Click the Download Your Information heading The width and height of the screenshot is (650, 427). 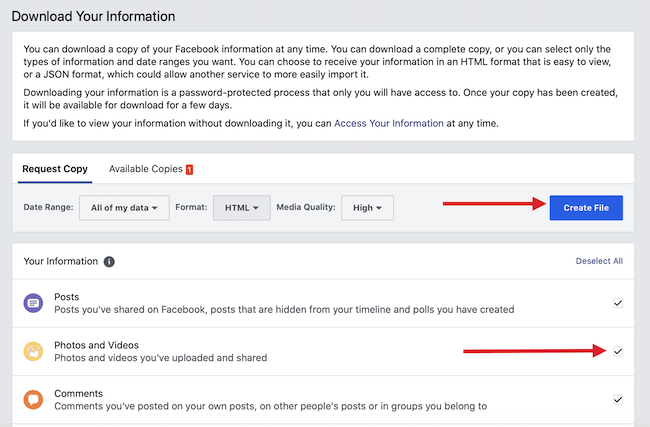[93, 16]
